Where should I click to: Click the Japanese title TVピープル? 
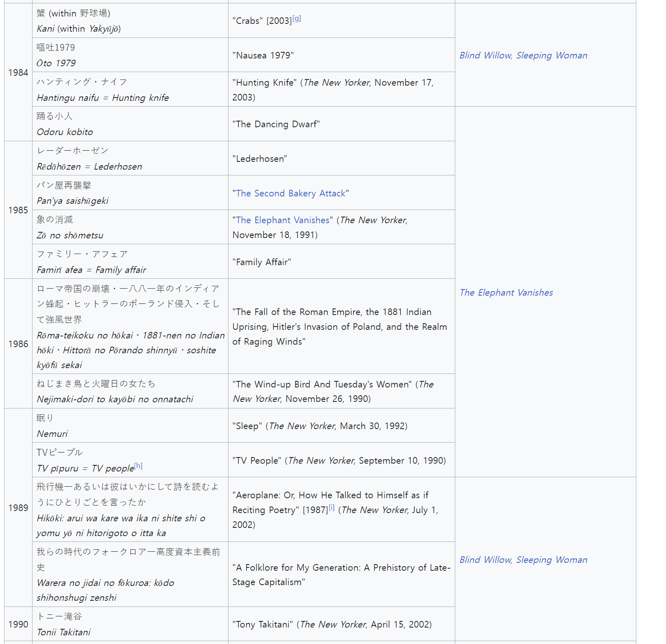[59, 452]
